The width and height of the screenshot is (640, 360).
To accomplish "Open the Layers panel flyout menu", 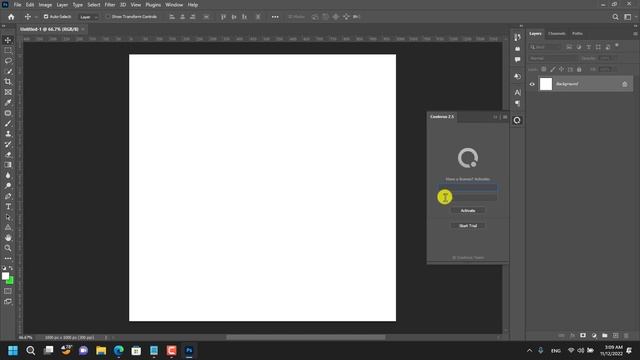I will (x=635, y=33).
